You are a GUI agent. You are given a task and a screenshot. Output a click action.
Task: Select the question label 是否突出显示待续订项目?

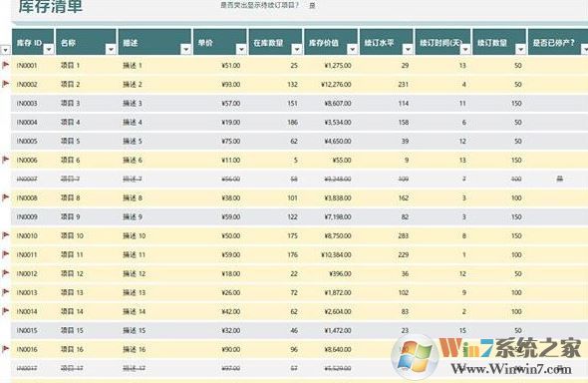[x=260, y=5]
